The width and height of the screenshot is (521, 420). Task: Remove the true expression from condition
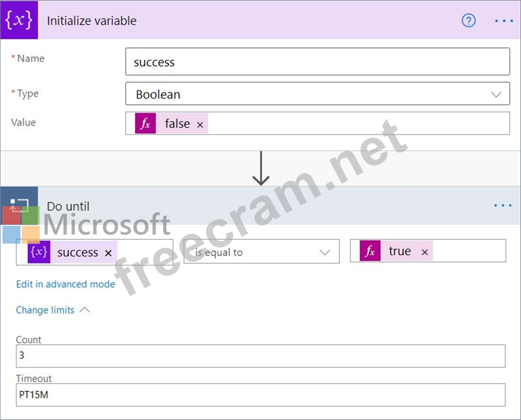click(425, 252)
